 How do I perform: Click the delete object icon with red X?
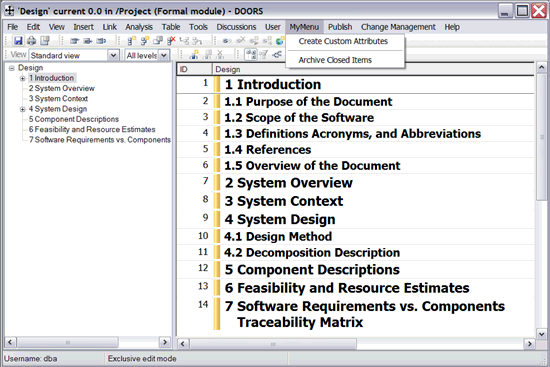point(171,41)
